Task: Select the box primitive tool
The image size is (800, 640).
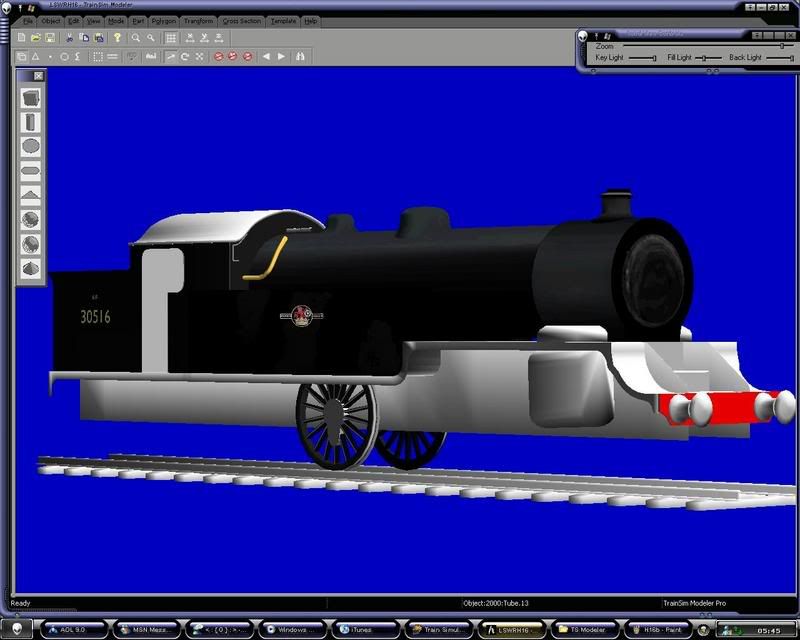Action: 31,98
